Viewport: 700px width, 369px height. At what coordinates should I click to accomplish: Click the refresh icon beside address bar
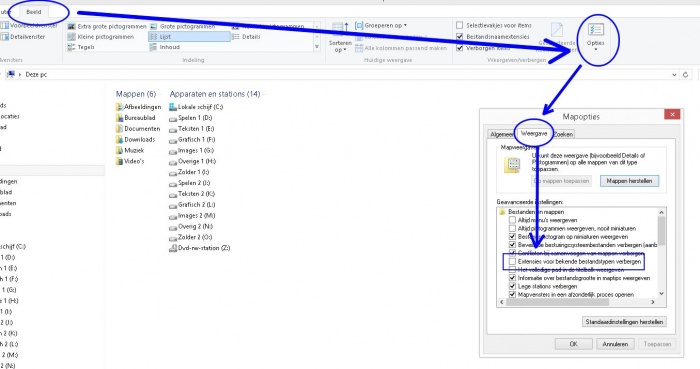coord(686,75)
